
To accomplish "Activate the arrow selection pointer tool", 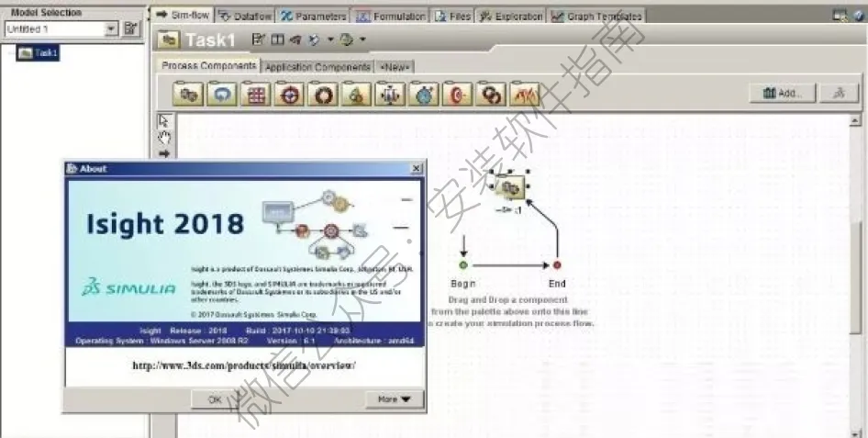I will point(164,120).
